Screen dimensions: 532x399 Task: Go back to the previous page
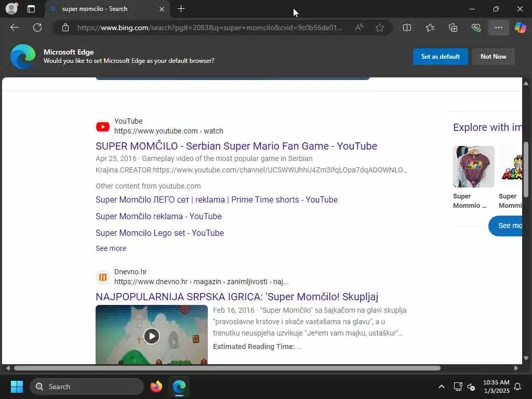coord(14,28)
